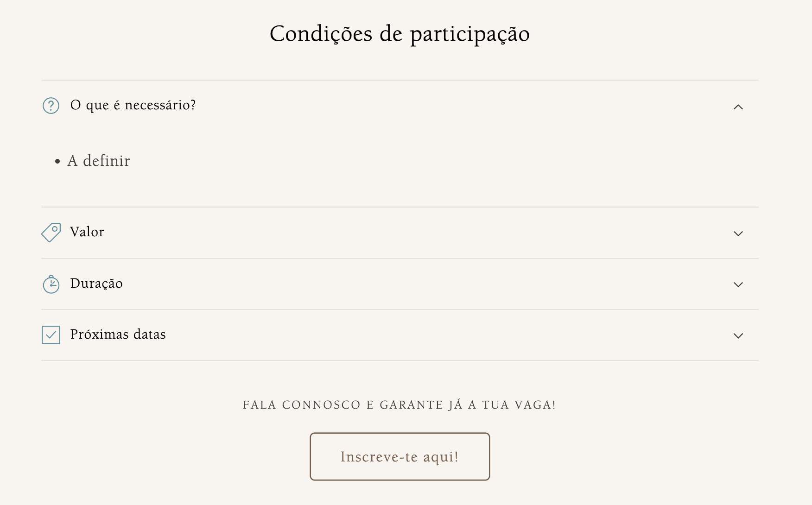Click the stopwatch icon beside Duração
The image size is (812, 505).
pos(51,284)
